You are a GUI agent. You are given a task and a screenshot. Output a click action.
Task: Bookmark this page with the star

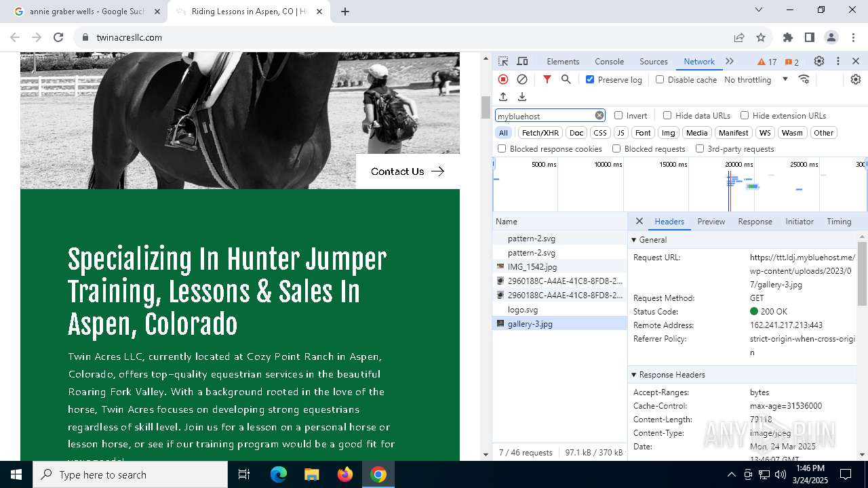[761, 37]
